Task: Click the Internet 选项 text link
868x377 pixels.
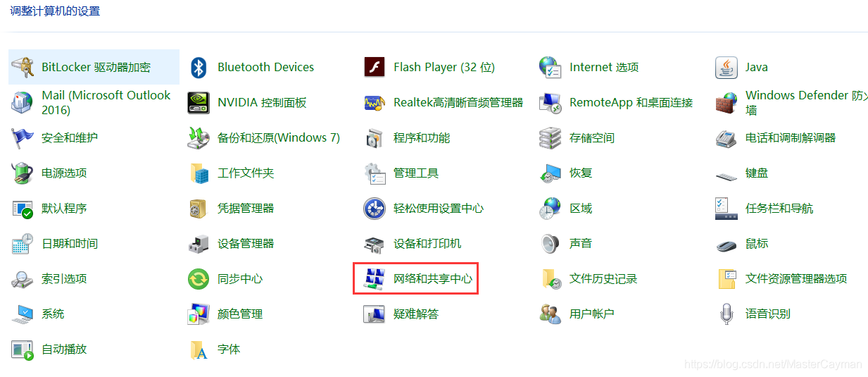Action: click(604, 68)
